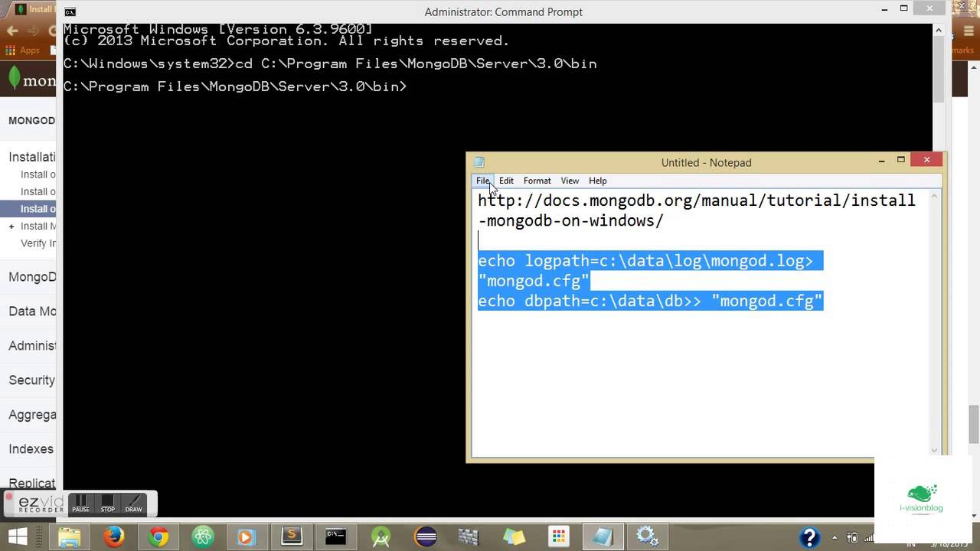Click the Notepad scrollbar up arrow
Image resolution: width=980 pixels, height=551 pixels.
(x=934, y=197)
